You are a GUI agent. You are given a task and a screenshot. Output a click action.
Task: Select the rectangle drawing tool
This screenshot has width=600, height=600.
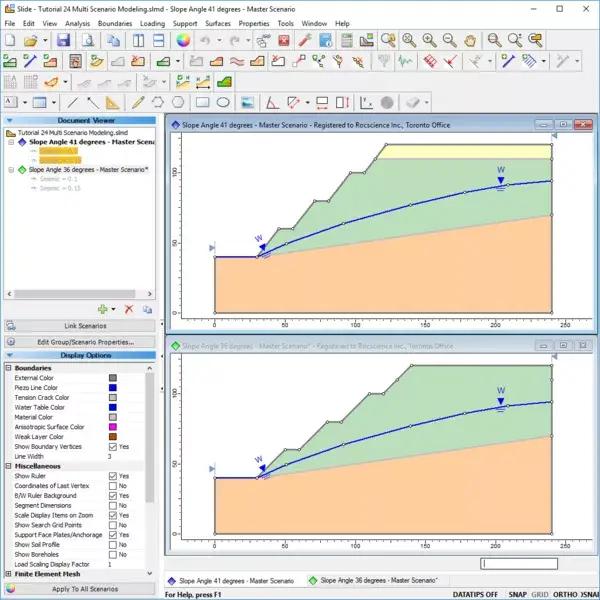pos(202,103)
